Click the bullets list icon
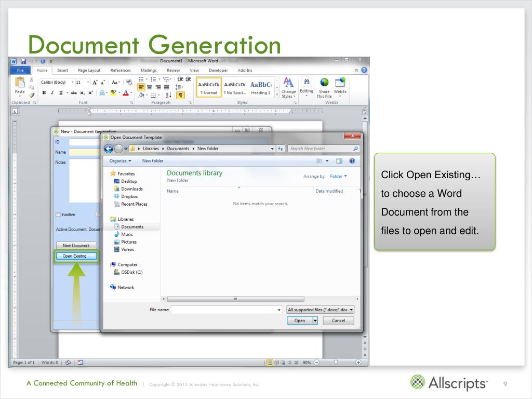This screenshot has width=532, height=399. click(141, 79)
